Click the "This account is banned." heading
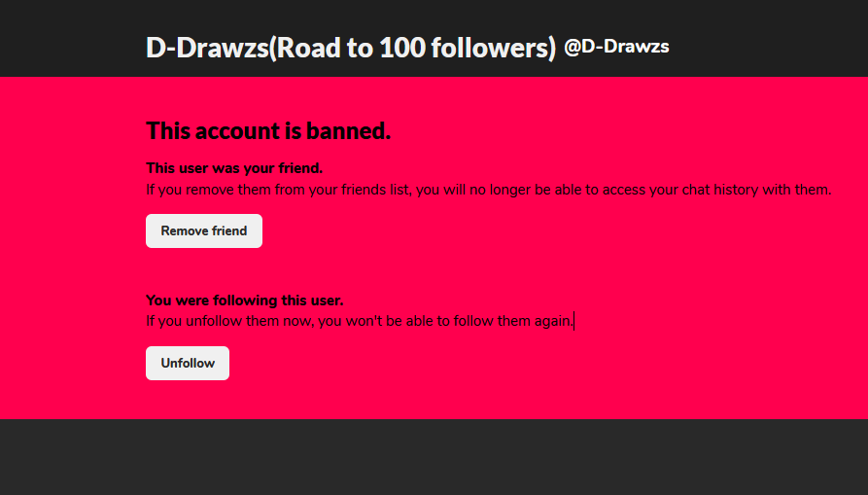 [x=268, y=131]
